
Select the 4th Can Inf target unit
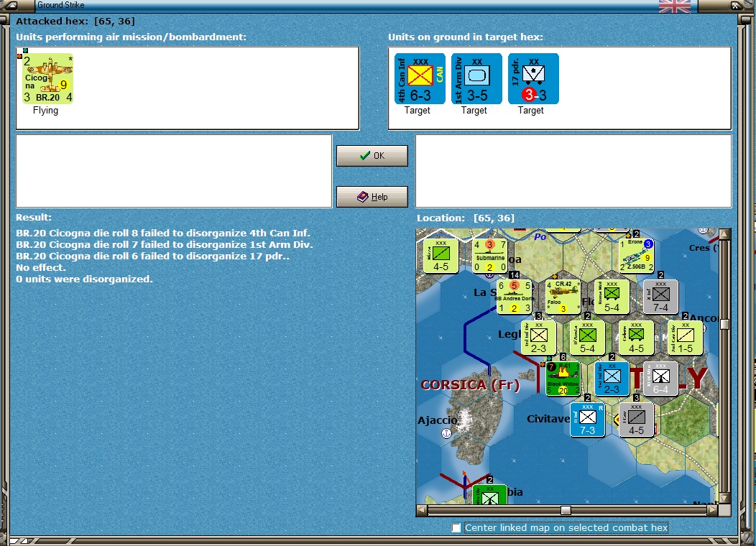point(420,78)
